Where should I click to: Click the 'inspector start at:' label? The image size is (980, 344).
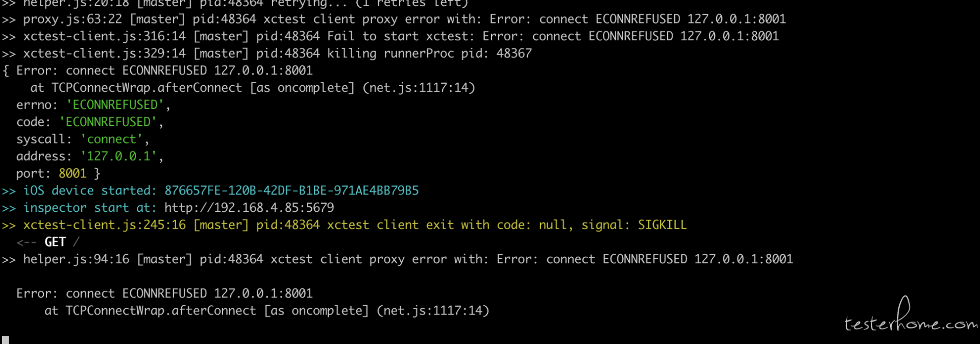click(90, 208)
